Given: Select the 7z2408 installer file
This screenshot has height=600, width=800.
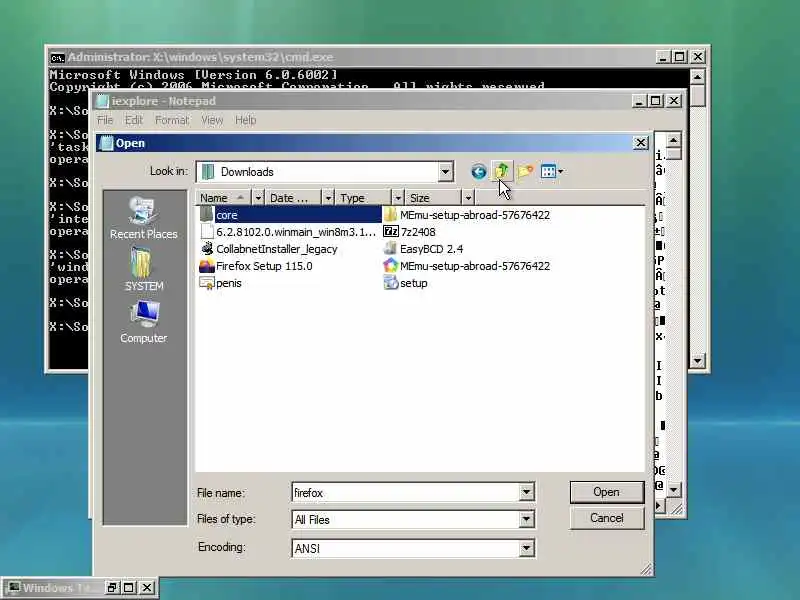Looking at the screenshot, I should (409, 232).
